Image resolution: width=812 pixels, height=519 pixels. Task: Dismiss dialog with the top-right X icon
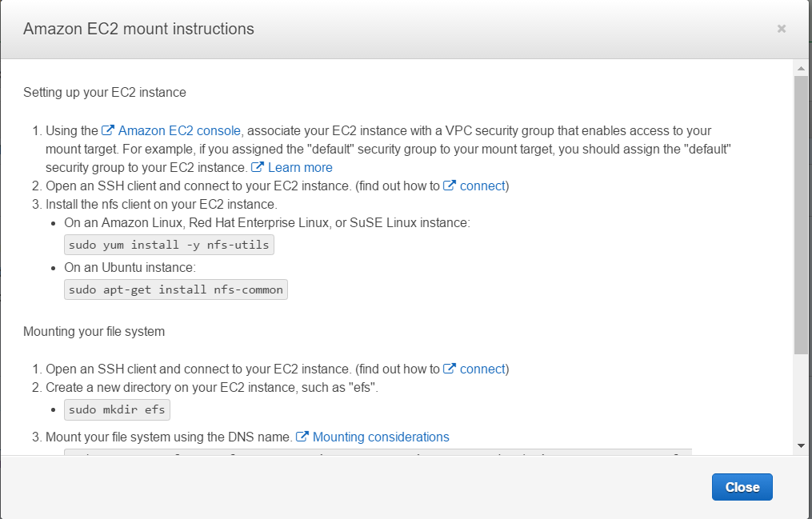[x=782, y=29]
